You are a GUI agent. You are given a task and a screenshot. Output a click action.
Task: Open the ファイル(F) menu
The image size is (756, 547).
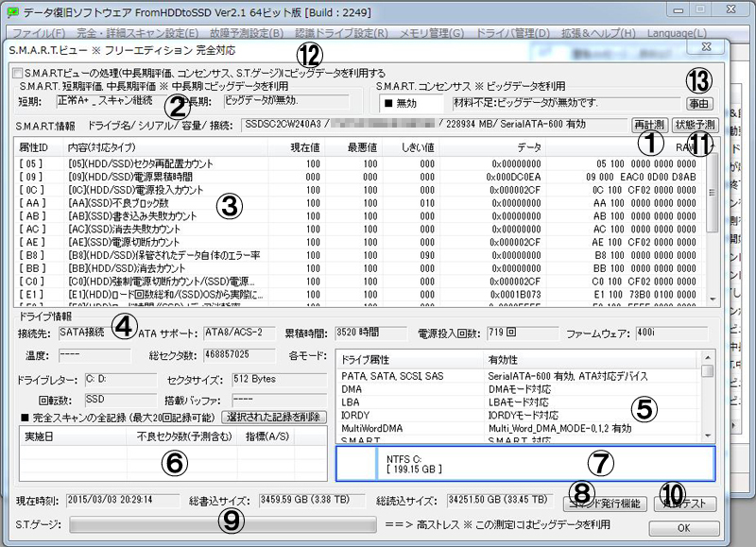tap(39, 33)
